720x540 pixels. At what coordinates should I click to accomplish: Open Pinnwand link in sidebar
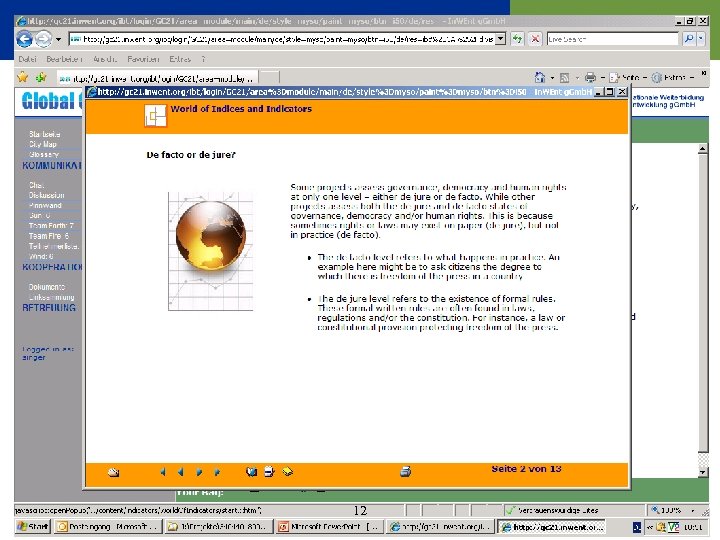pyautogui.click(x=45, y=205)
